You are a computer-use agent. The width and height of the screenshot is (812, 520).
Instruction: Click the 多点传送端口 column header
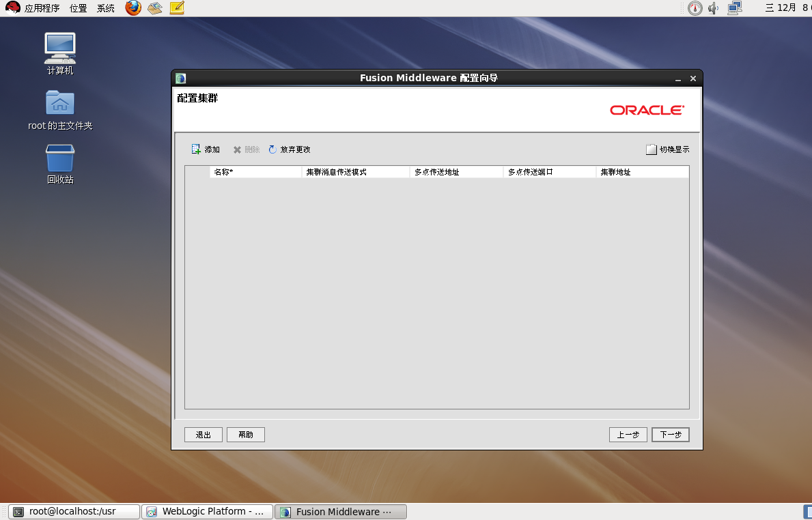click(550, 172)
